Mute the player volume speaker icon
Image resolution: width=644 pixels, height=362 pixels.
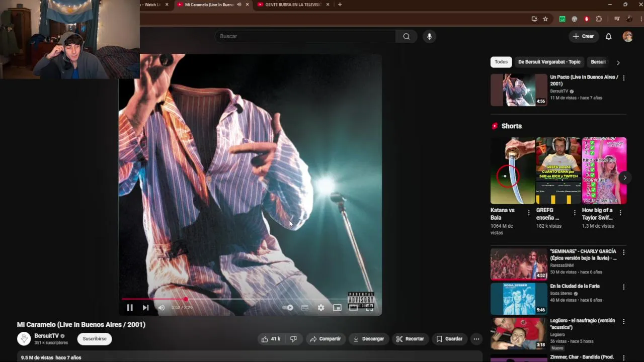pos(162,308)
